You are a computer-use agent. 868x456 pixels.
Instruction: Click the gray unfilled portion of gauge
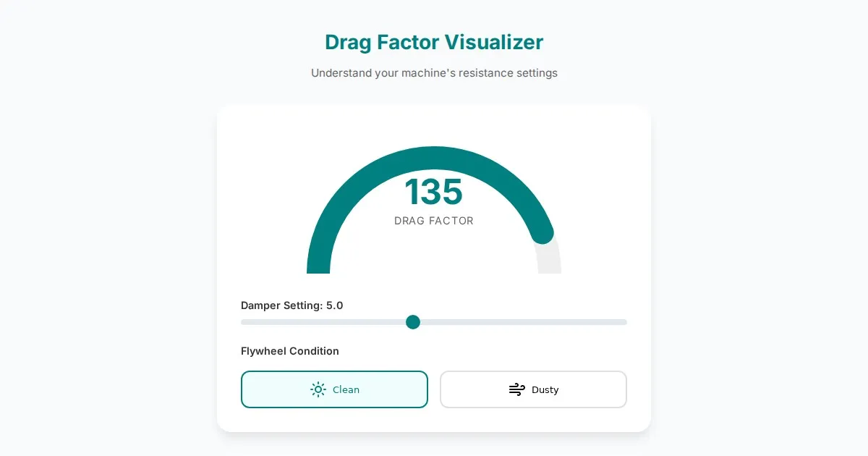(x=549, y=259)
